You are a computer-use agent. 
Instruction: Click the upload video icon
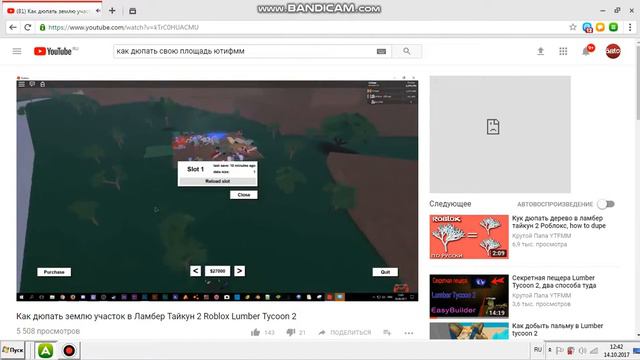coord(540,51)
